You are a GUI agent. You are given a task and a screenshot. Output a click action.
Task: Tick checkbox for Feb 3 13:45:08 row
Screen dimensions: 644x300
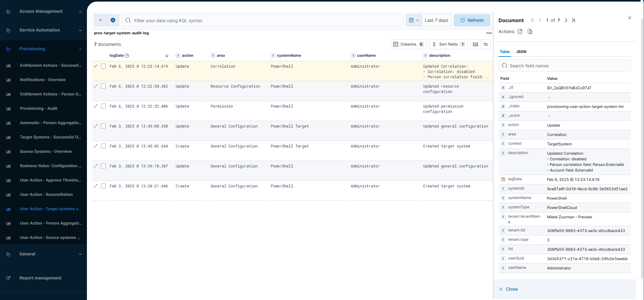click(x=103, y=126)
